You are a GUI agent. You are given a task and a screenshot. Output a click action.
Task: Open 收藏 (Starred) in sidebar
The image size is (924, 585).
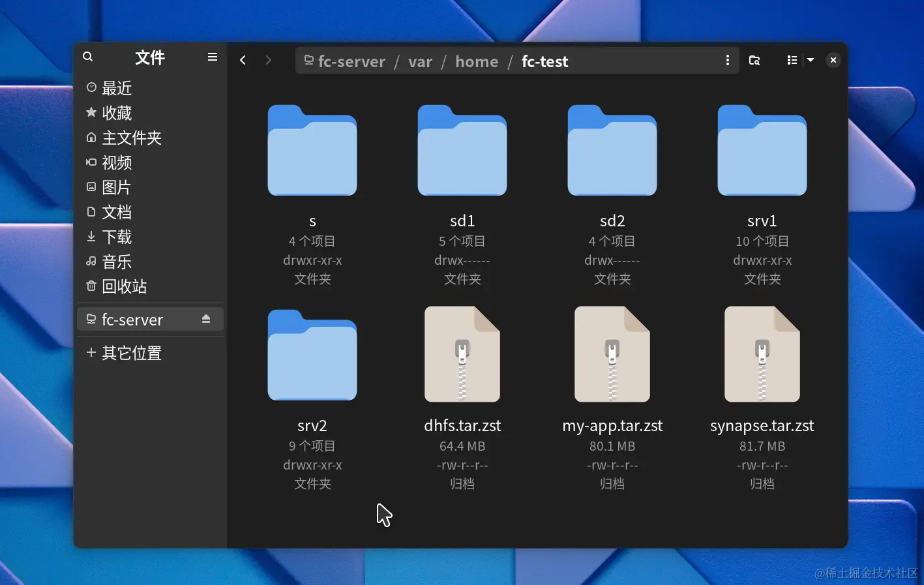150,113
